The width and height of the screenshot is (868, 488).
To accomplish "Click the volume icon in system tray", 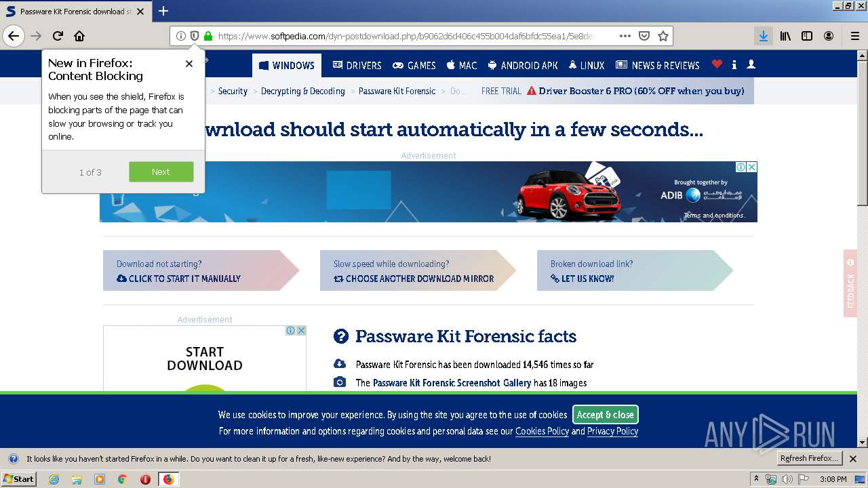I will coord(787,479).
